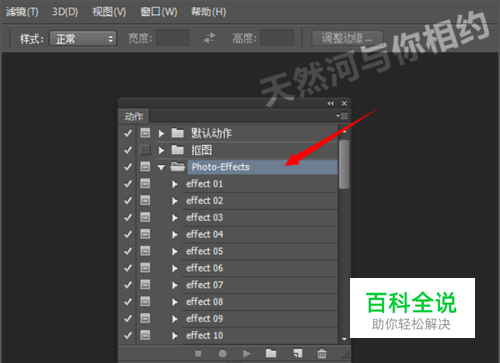Expand the effect 01 action
This screenshot has height=363, width=500.
coord(175,184)
